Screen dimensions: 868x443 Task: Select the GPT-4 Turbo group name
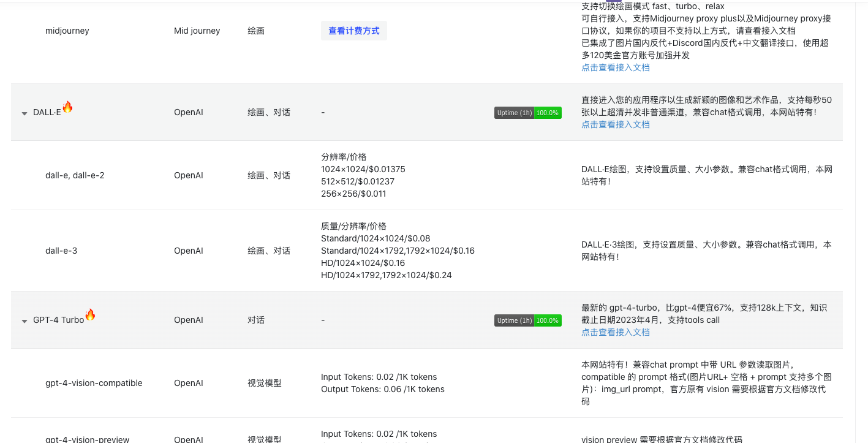[59, 320]
